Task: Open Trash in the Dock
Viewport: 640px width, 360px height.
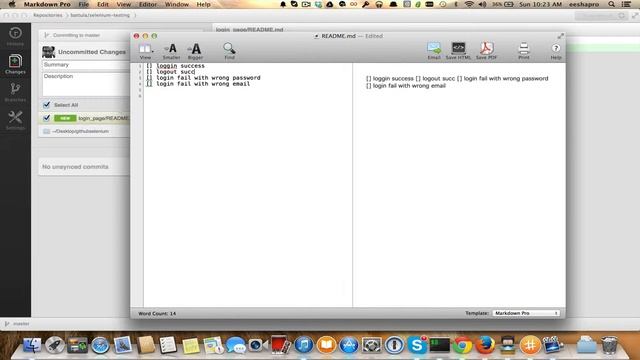Action: [609, 345]
